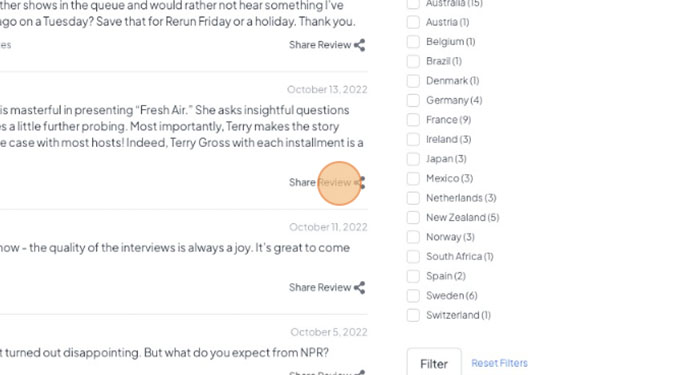Check the New Zealand (5) box
Screen dimensions: 680x375
[x=413, y=217]
